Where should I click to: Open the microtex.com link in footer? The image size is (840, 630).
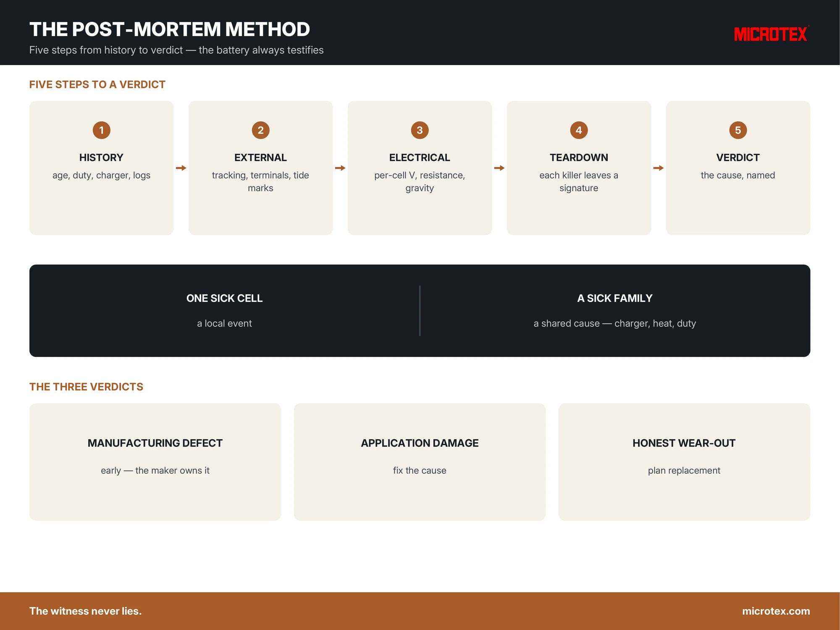[776, 611]
